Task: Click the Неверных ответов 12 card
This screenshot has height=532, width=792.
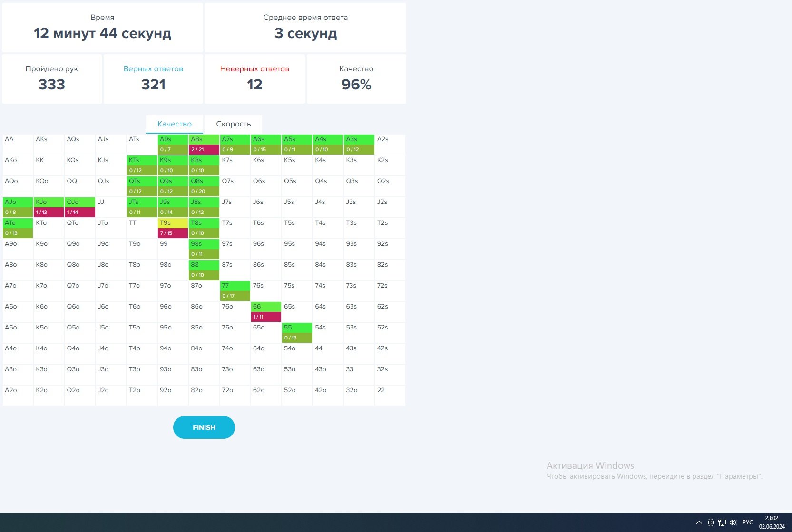Action: coord(254,79)
